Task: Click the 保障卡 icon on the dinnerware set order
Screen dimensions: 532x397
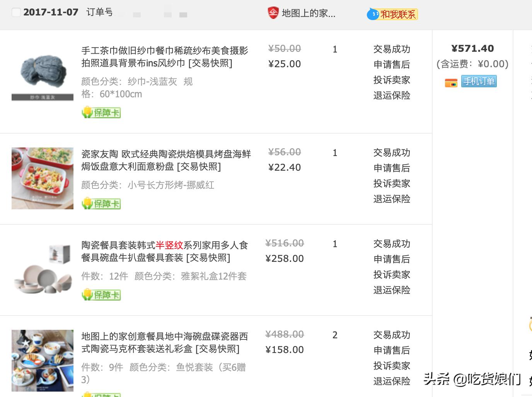Action: click(101, 295)
